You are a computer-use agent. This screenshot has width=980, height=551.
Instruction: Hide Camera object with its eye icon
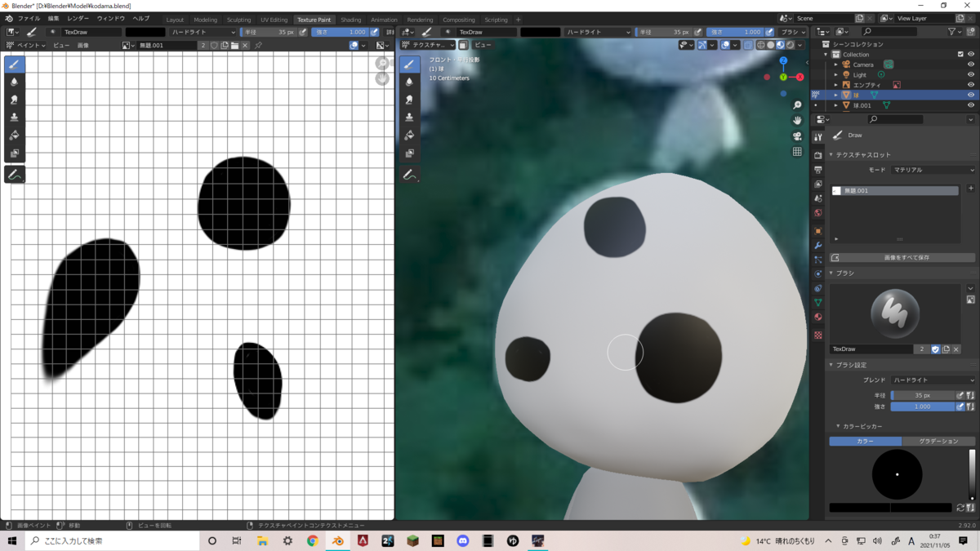pos(971,64)
